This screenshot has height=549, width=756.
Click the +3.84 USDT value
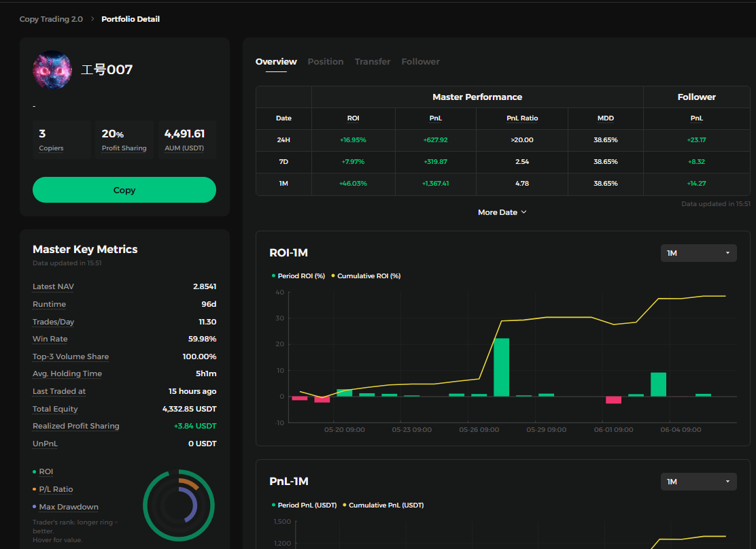[x=195, y=426]
